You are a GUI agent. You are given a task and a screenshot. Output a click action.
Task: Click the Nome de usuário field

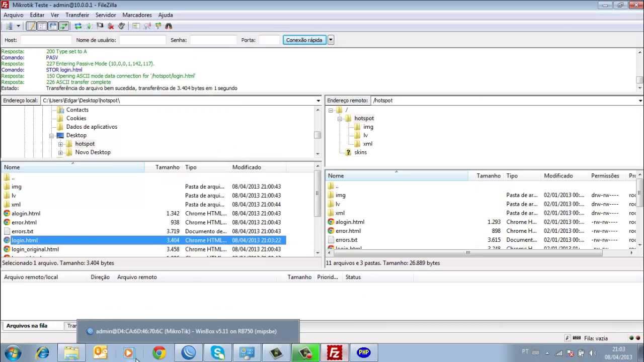tap(142, 40)
